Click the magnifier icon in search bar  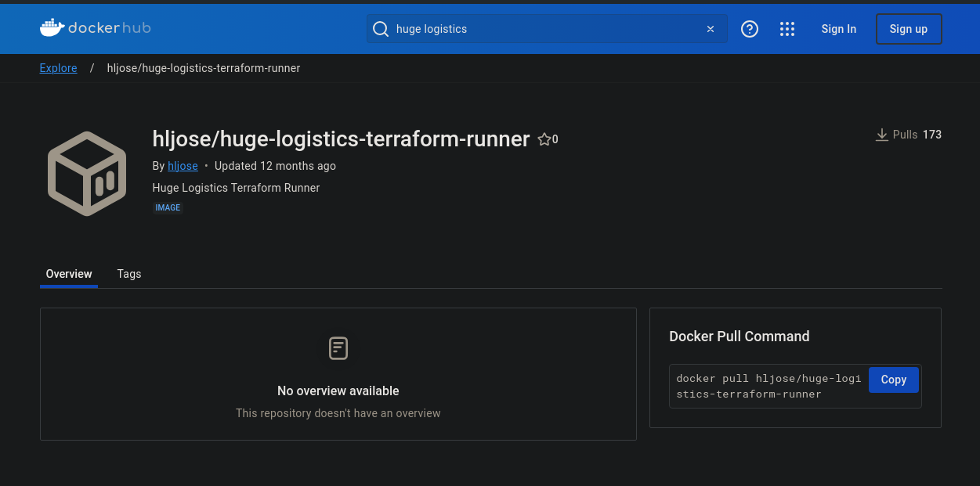pos(381,29)
